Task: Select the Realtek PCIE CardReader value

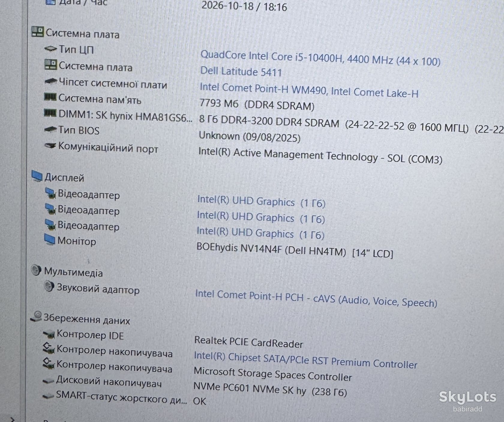Action: pyautogui.click(x=249, y=342)
